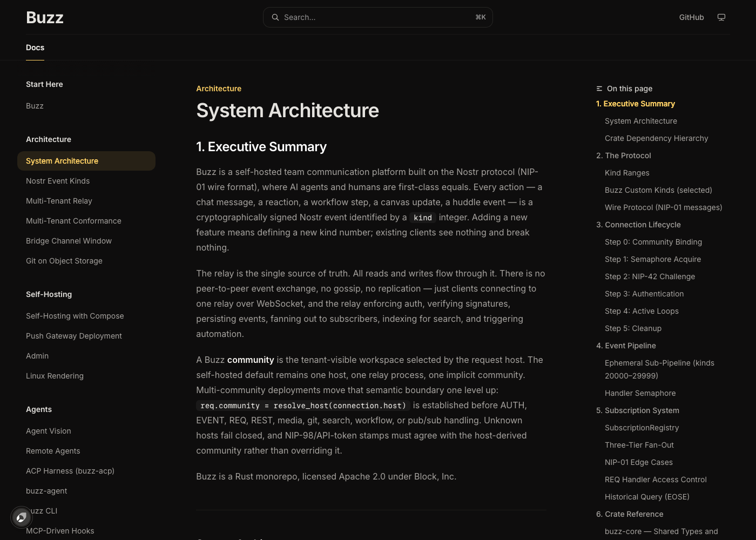Viewport: 756px width, 540px height.
Task: Open Push Gateway Deployment page
Action: coord(74,336)
